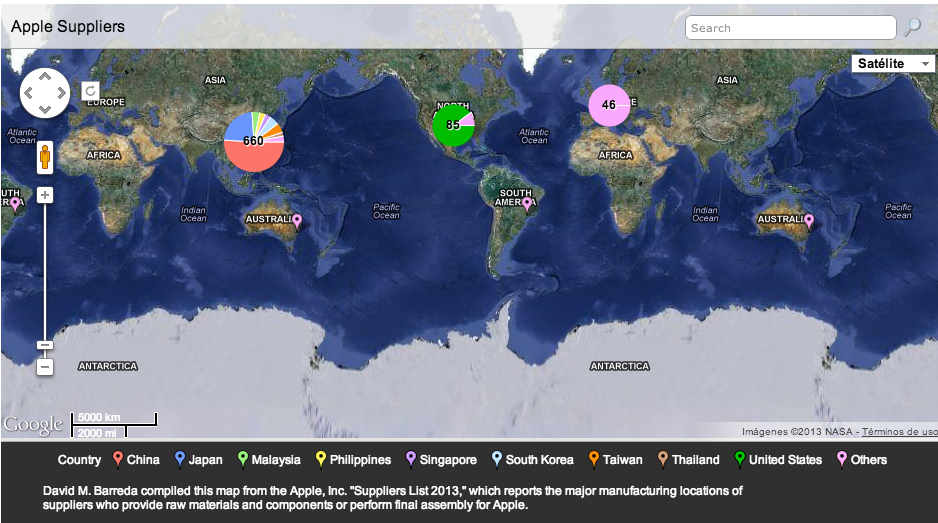Click the zoom slider handle
Image resolution: width=938 pixels, height=523 pixels.
click(x=45, y=345)
